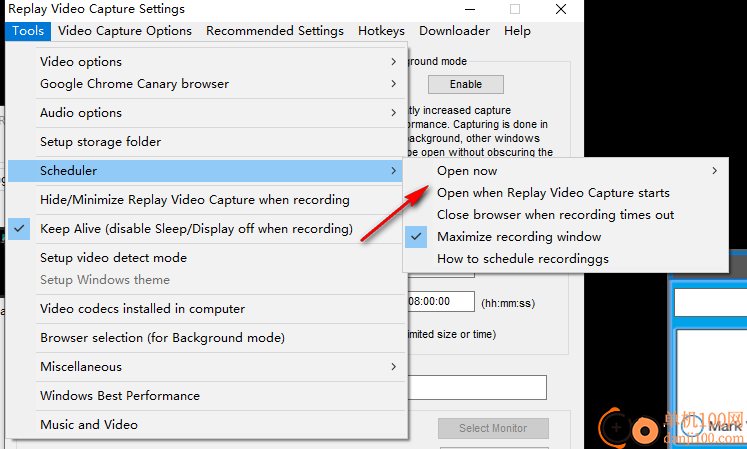Open Music and Video item
This screenshot has height=449, width=747.
[206, 425]
